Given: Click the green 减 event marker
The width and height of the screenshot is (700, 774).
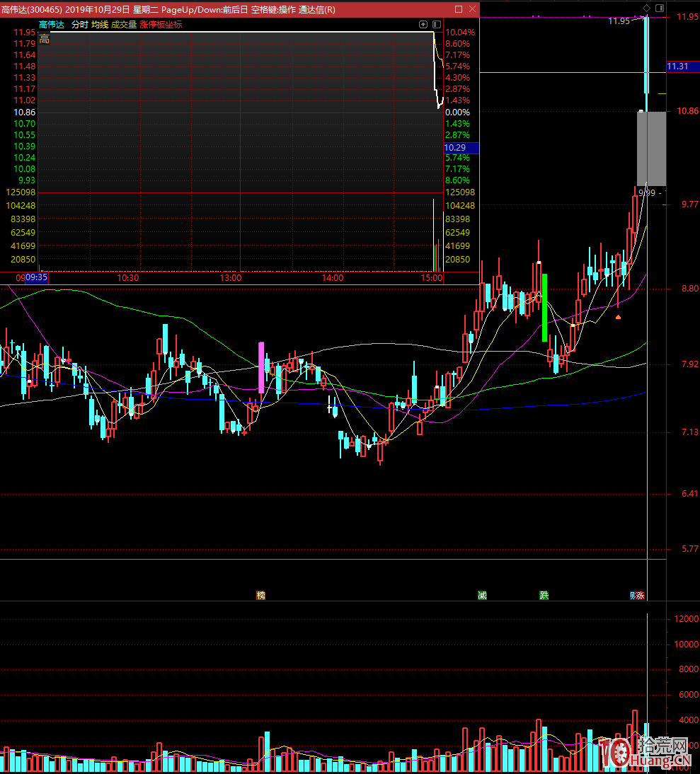Looking at the screenshot, I should 482,596.
